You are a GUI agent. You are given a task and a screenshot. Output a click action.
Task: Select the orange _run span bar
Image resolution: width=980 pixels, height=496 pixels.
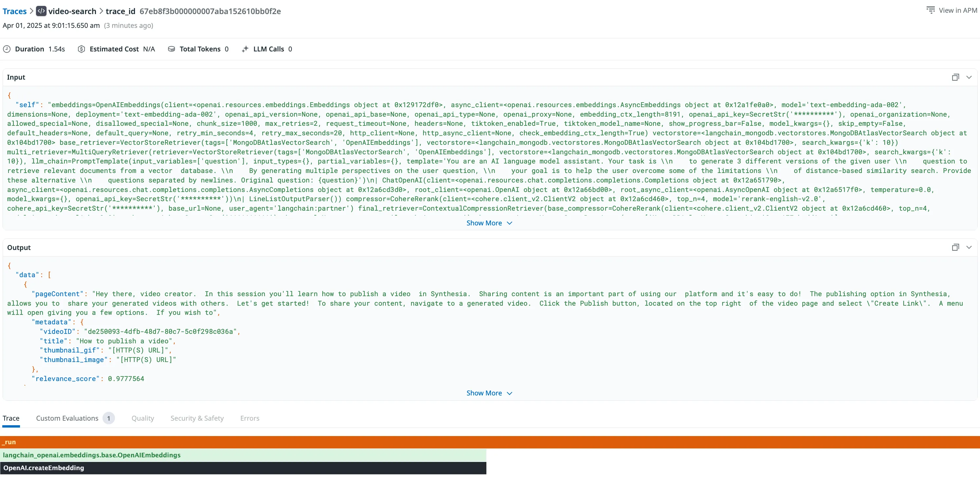tap(490, 442)
